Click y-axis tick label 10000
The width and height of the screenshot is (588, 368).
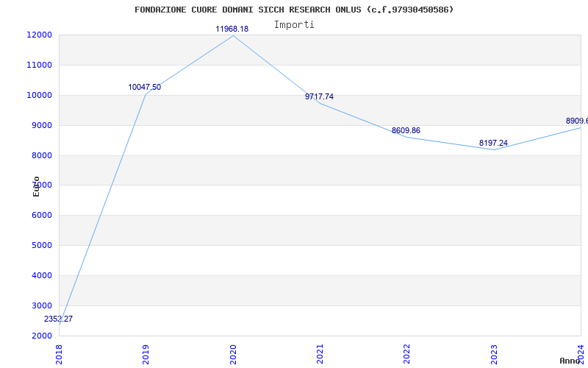(x=40, y=95)
